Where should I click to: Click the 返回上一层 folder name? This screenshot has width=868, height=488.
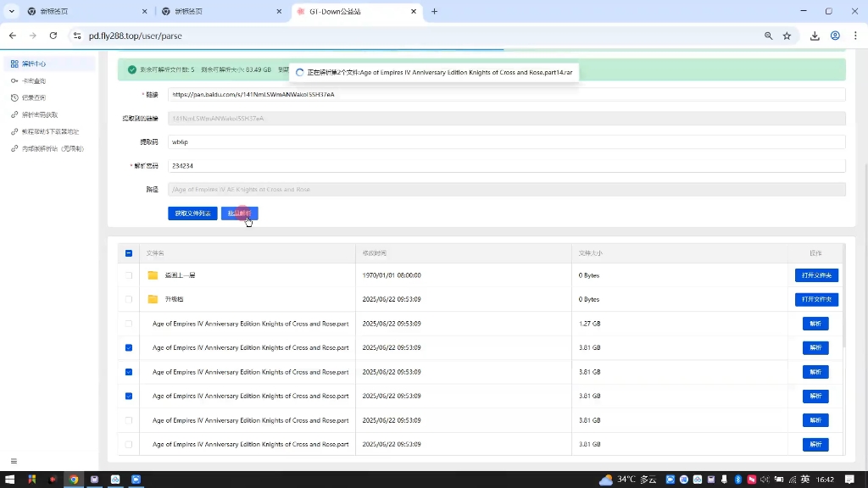(x=180, y=275)
